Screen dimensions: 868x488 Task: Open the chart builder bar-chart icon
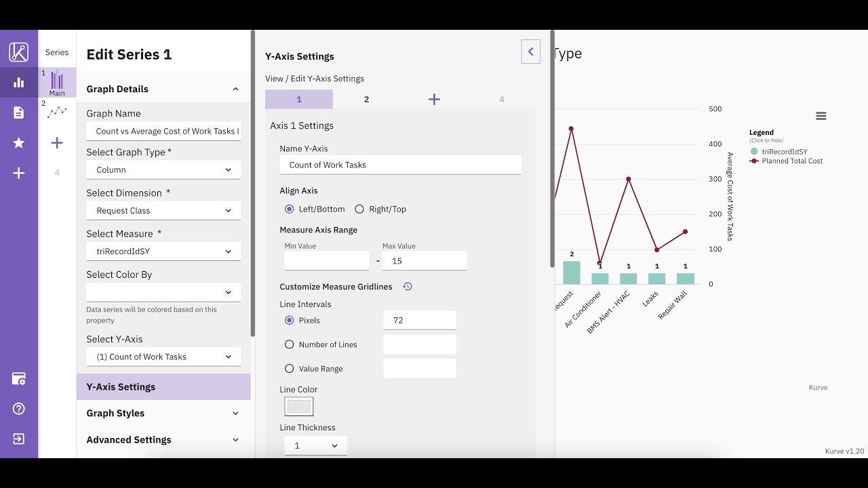point(19,83)
